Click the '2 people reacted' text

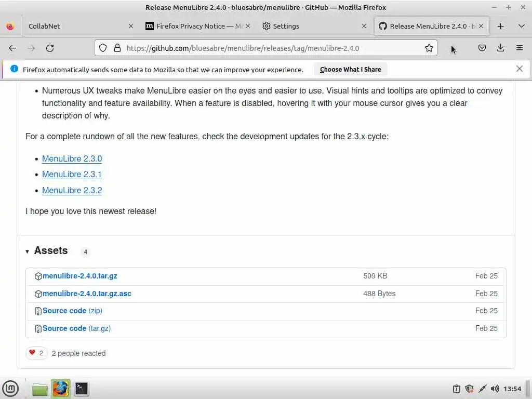[79, 353]
